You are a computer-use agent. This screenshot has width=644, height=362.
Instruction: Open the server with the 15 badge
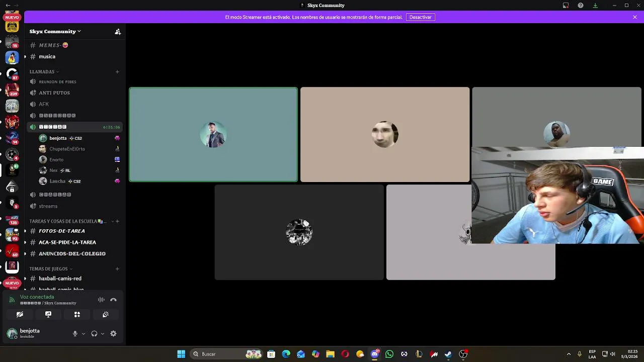(12, 41)
